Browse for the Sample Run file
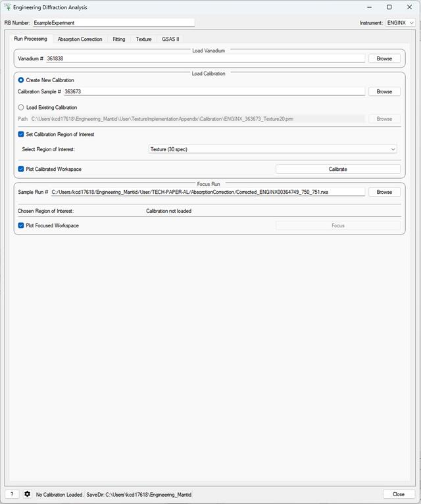The width and height of the screenshot is (421, 504). click(384, 192)
